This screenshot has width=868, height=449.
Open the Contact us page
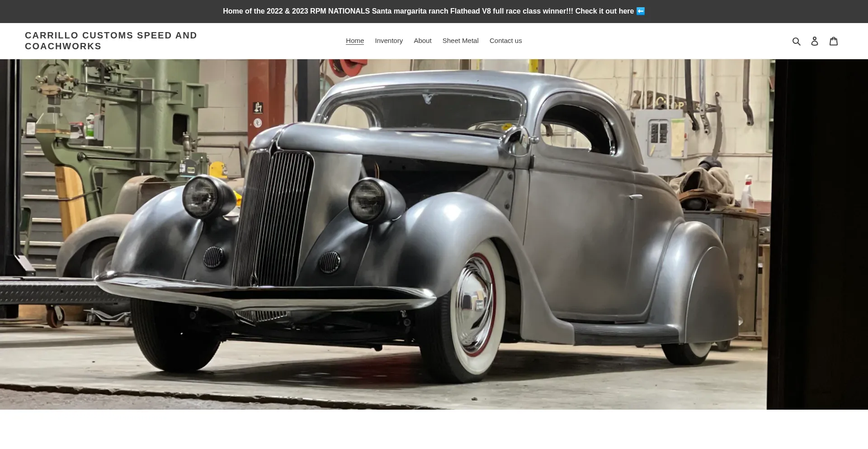coord(505,41)
